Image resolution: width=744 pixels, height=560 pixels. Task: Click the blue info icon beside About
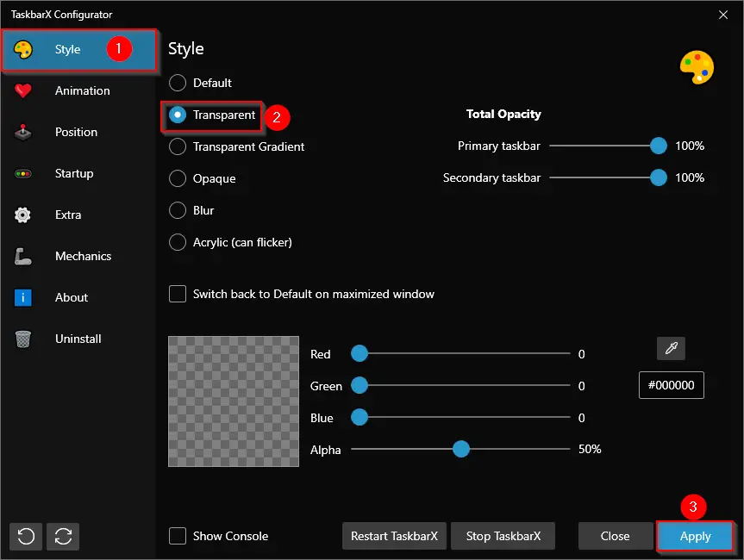[22, 298]
